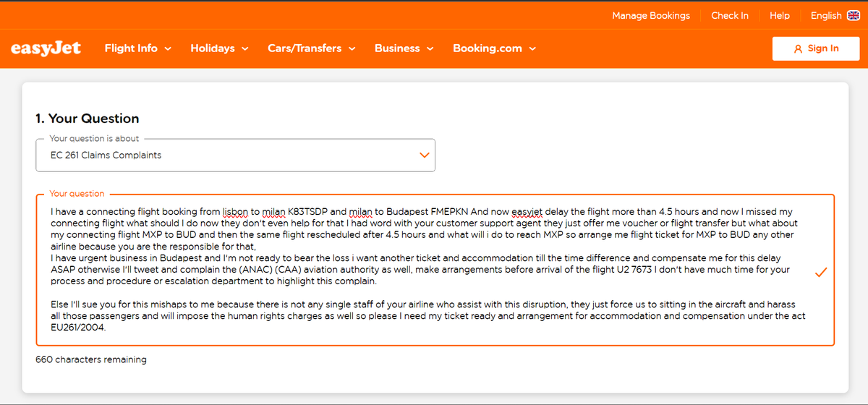The height and width of the screenshot is (405, 868).
Task: Click the word 'EU261/2004.' in the question
Action: [x=79, y=328]
